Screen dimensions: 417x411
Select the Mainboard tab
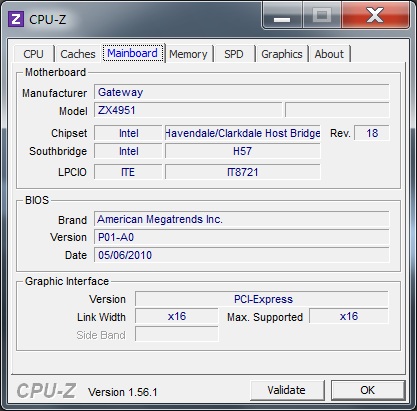click(x=133, y=53)
